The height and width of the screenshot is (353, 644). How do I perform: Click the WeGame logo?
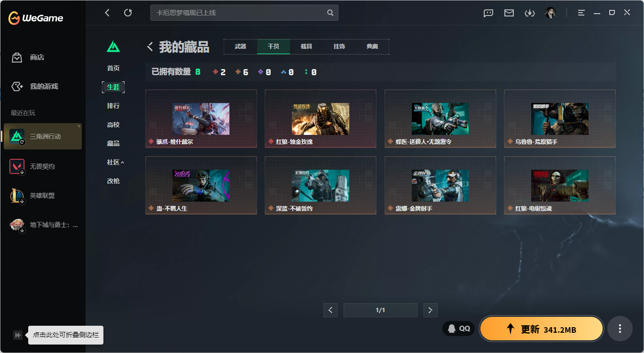click(35, 18)
